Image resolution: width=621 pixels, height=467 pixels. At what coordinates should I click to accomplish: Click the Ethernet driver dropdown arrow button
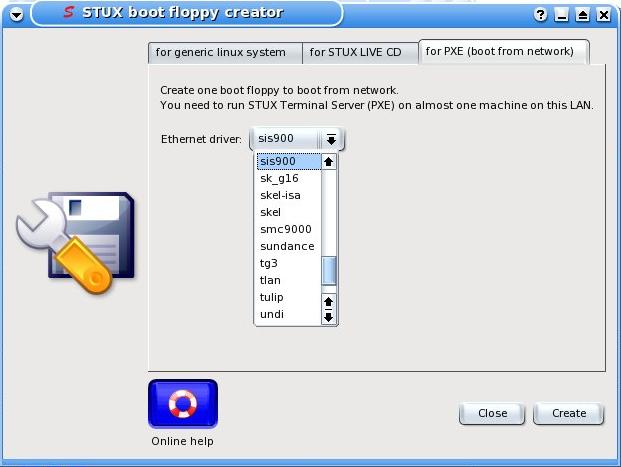pyautogui.click(x=331, y=139)
